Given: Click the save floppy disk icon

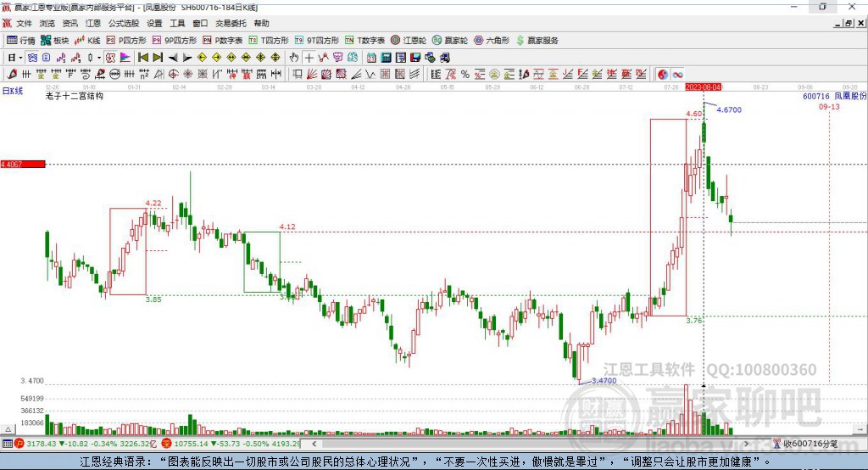Looking at the screenshot, I should click(x=415, y=58).
